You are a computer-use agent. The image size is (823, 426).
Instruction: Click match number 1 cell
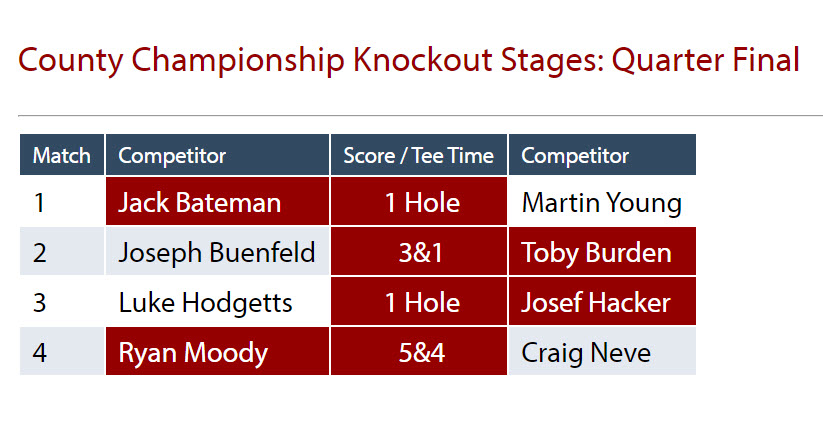coord(62,201)
